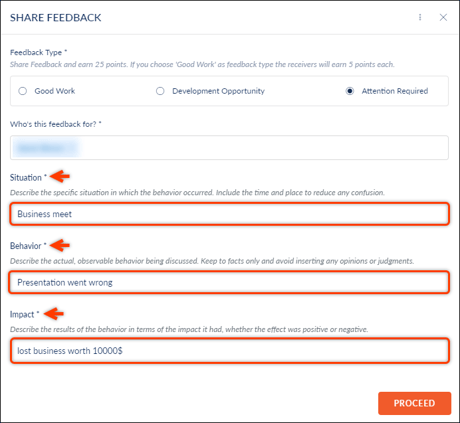Select the Attention Required radio option
Screen dimensions: 460x423
350,91
